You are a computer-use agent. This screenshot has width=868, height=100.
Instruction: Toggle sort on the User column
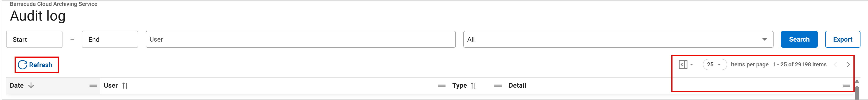pos(125,86)
